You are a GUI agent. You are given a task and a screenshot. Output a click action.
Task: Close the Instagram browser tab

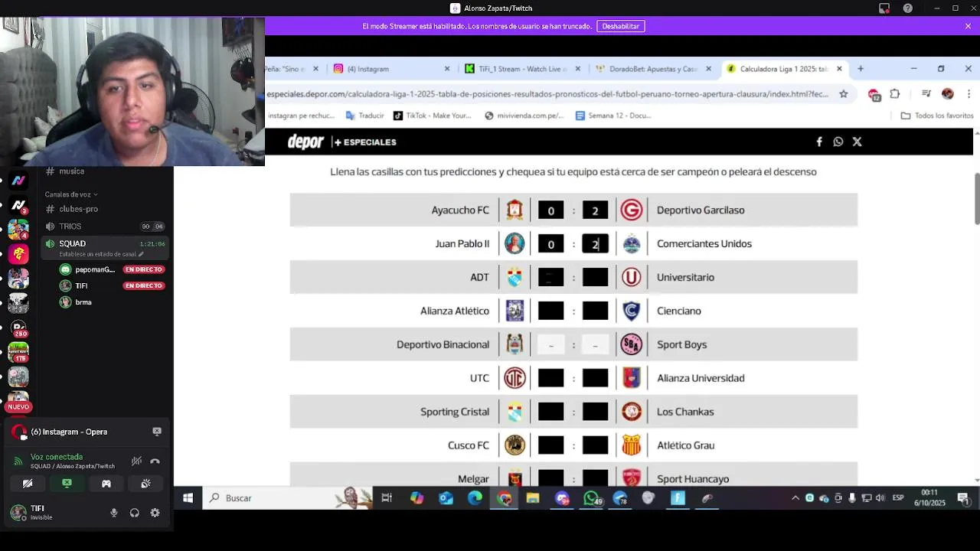(x=447, y=69)
